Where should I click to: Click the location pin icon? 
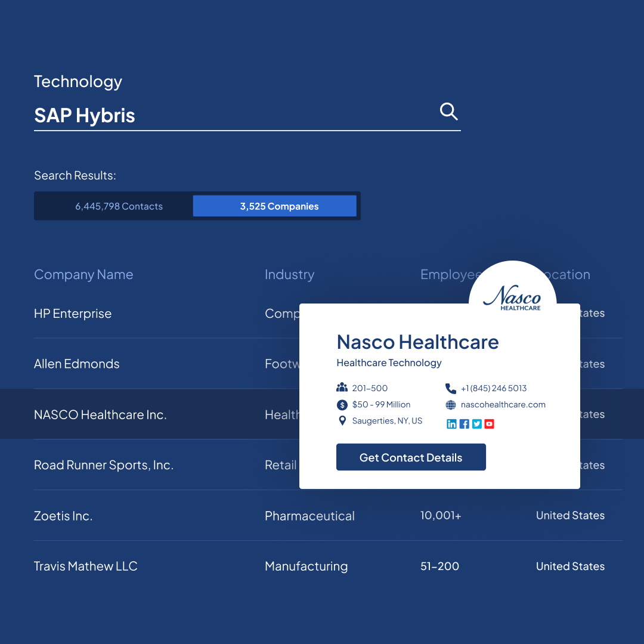[342, 421]
